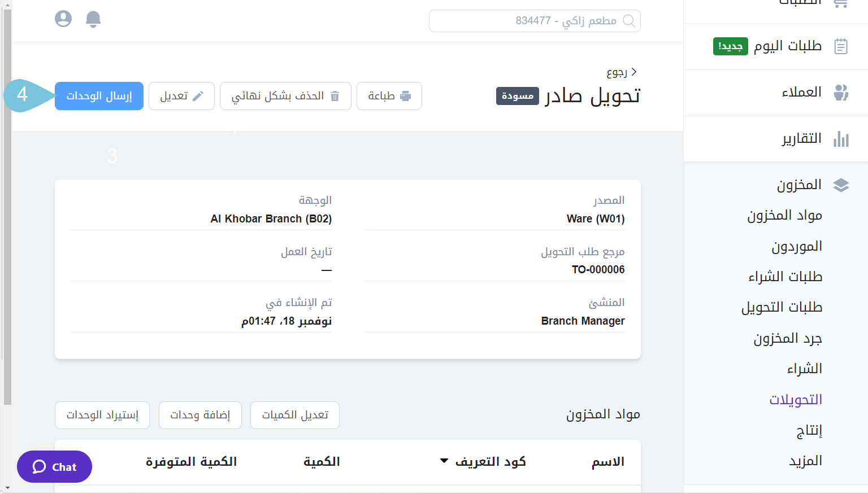Open reports using the التقارير chart icon

click(842, 138)
